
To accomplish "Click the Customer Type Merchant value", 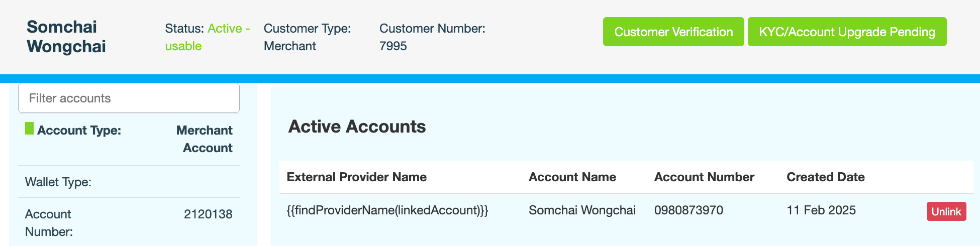I will [x=289, y=46].
